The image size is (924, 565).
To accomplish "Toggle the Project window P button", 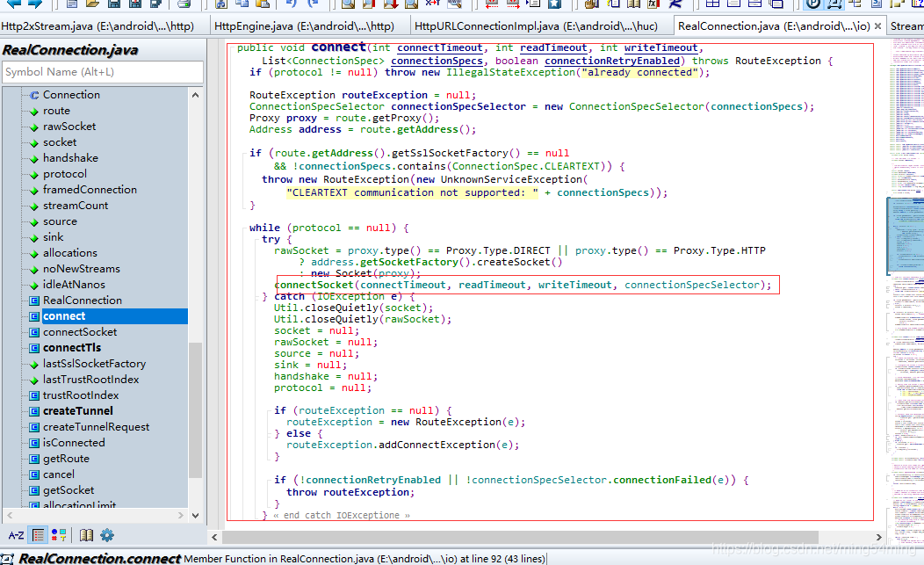I will [x=813, y=4].
